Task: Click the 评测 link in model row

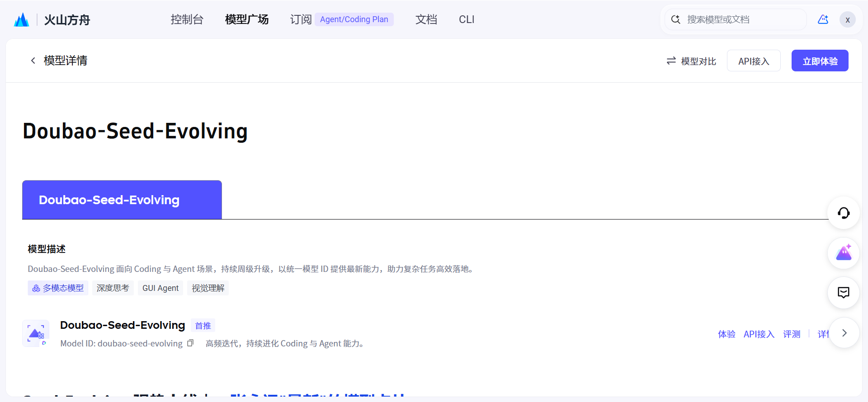Action: pos(792,334)
